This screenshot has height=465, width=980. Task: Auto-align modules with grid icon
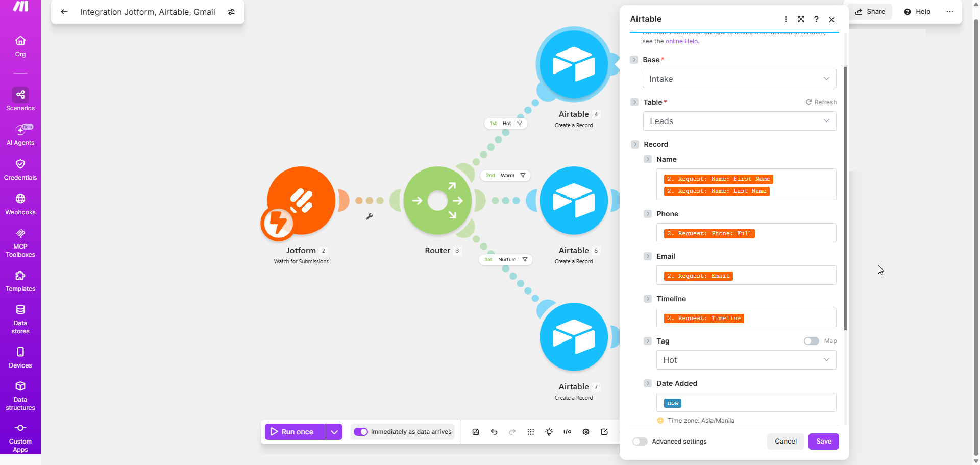531,432
